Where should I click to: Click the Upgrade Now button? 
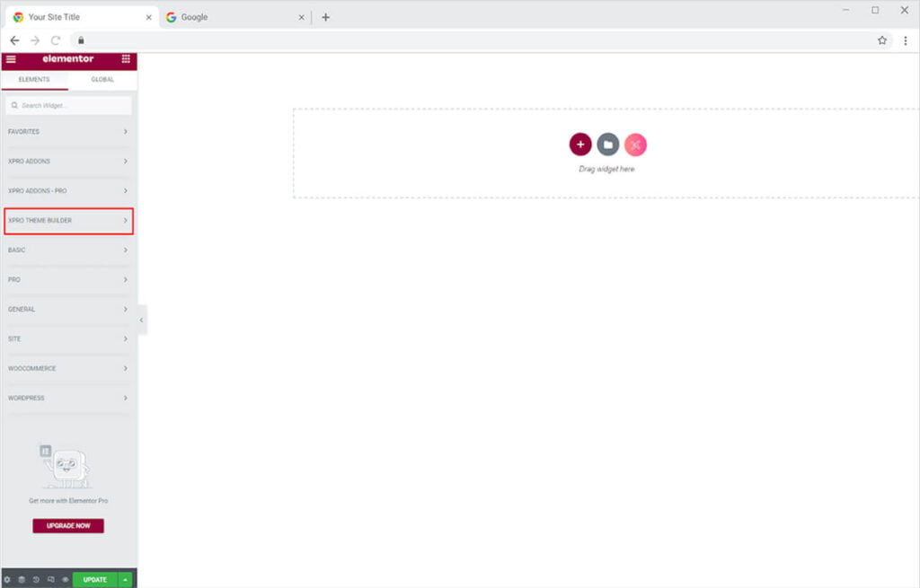coord(68,526)
